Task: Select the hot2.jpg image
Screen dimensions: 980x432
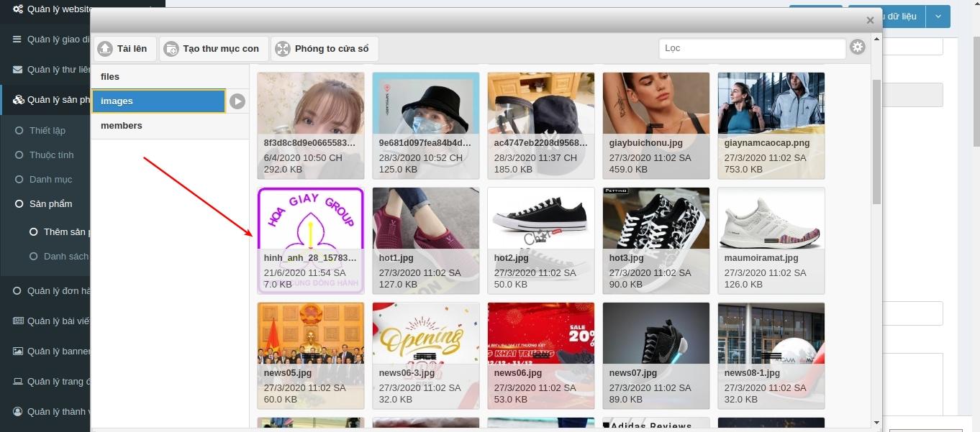Action: 541,241
